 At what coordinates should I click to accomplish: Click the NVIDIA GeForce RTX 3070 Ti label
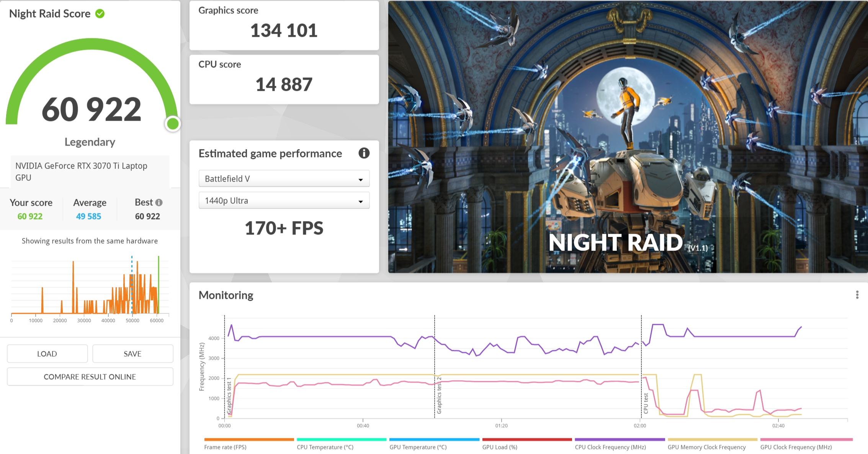[81, 172]
